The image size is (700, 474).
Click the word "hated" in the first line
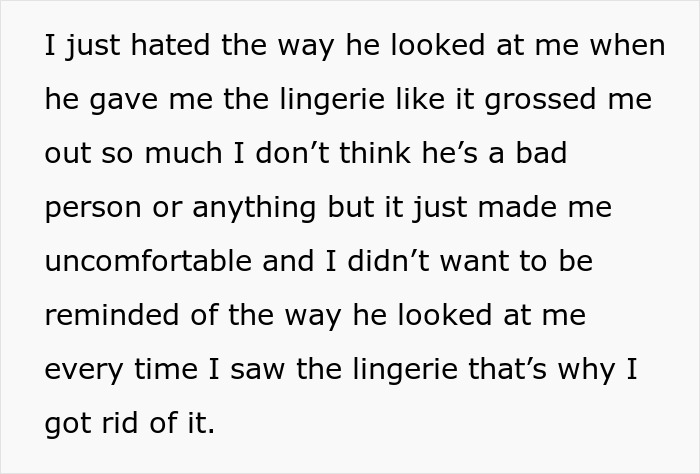134,46
